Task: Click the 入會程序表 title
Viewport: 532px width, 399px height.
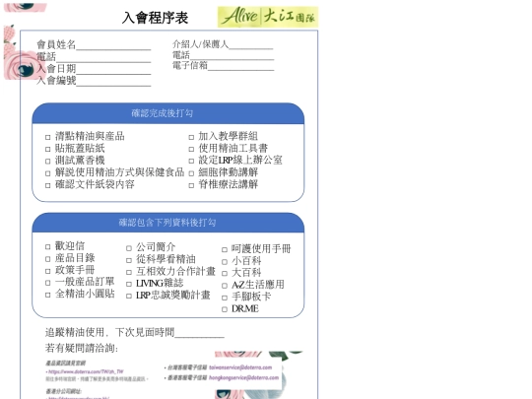Action: [155, 18]
